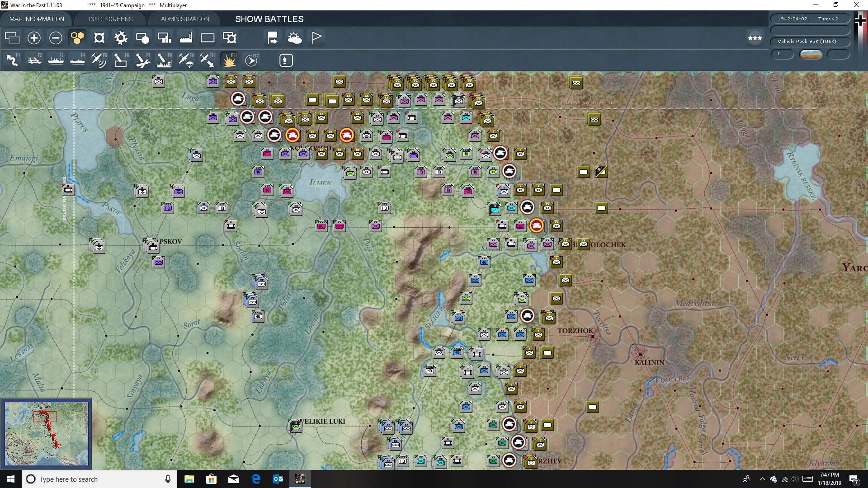The image size is (868, 488).
Task: Open the ADMINISTRATION menu
Action: (184, 19)
